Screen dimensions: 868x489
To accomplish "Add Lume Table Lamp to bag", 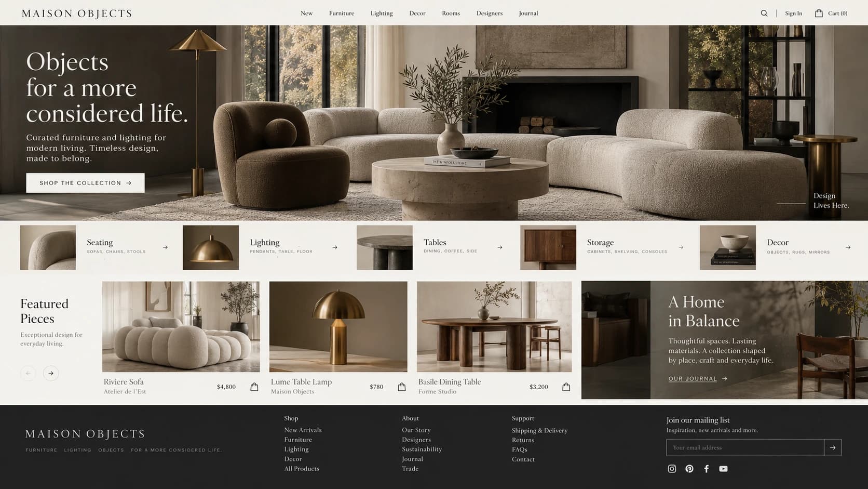I will [402, 387].
